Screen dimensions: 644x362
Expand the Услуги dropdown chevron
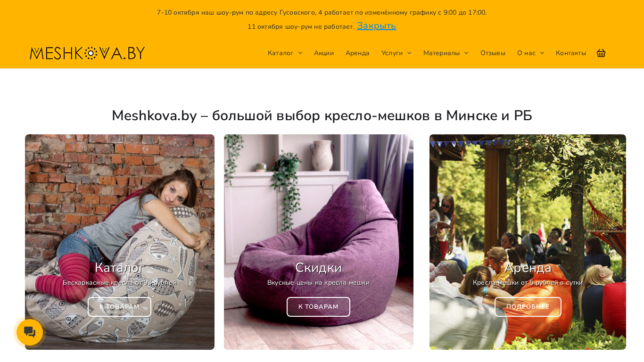click(409, 53)
